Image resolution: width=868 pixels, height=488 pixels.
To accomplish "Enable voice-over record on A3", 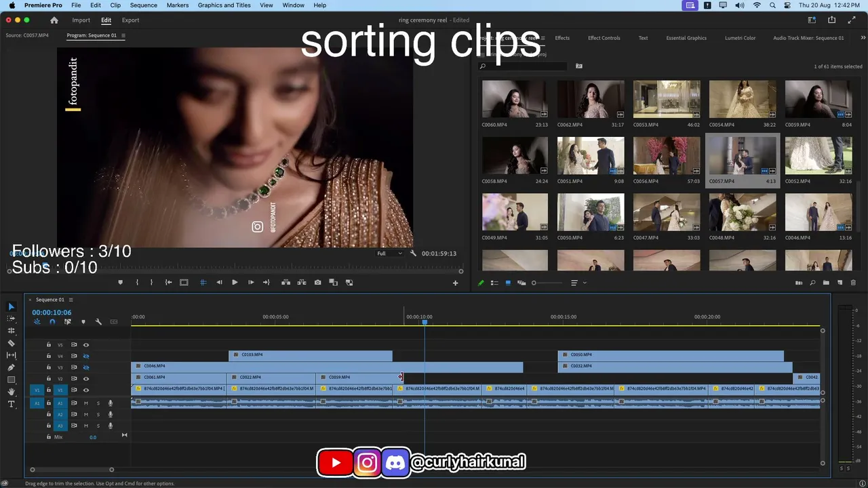I will pyautogui.click(x=110, y=426).
